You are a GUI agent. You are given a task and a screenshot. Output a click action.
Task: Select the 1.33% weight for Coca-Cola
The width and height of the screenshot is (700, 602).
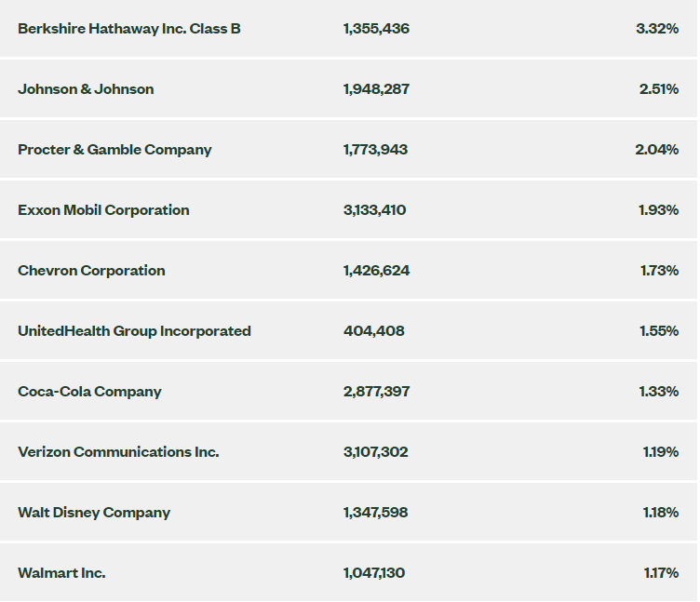point(658,392)
